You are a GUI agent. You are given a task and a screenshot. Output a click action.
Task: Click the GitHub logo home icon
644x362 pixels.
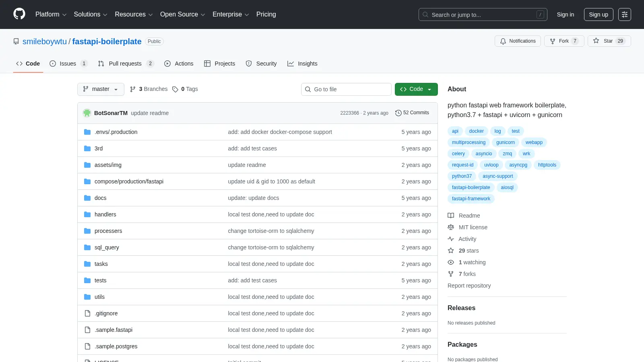[x=19, y=14]
